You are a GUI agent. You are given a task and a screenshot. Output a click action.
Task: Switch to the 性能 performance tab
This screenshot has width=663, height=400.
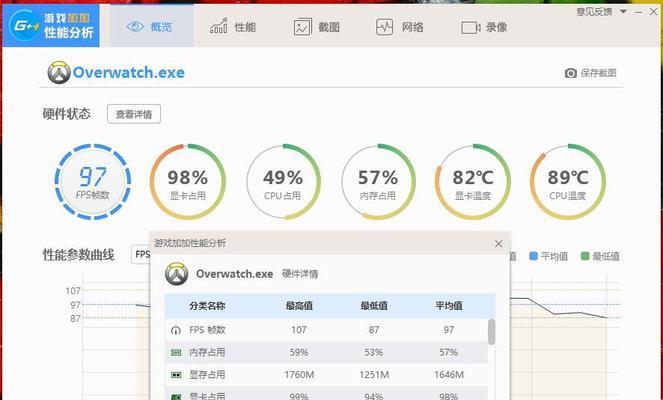(x=233, y=27)
